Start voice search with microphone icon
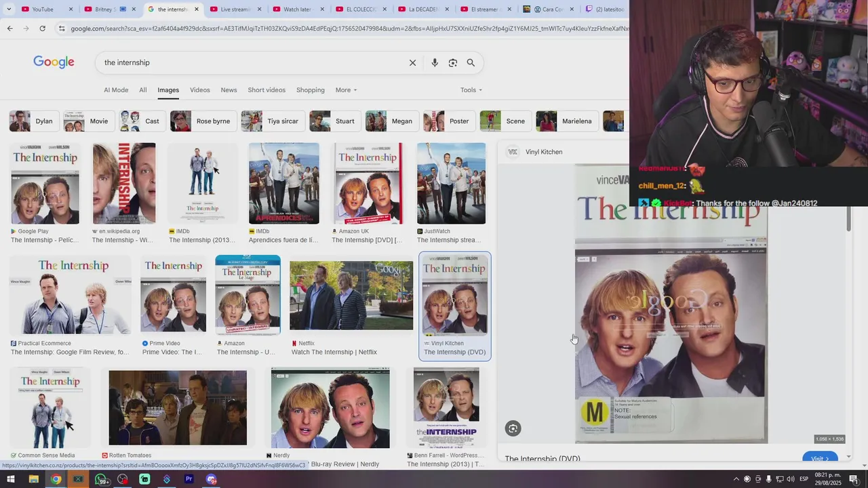The width and height of the screenshot is (868, 488). pos(435,62)
